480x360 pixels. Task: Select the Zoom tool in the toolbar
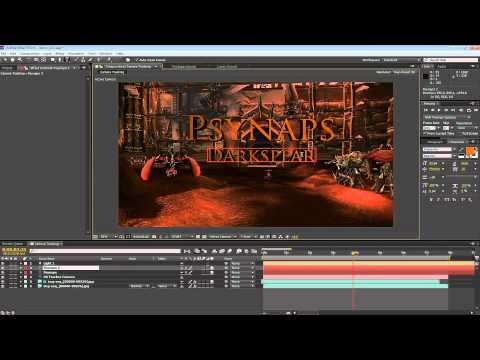point(20,60)
